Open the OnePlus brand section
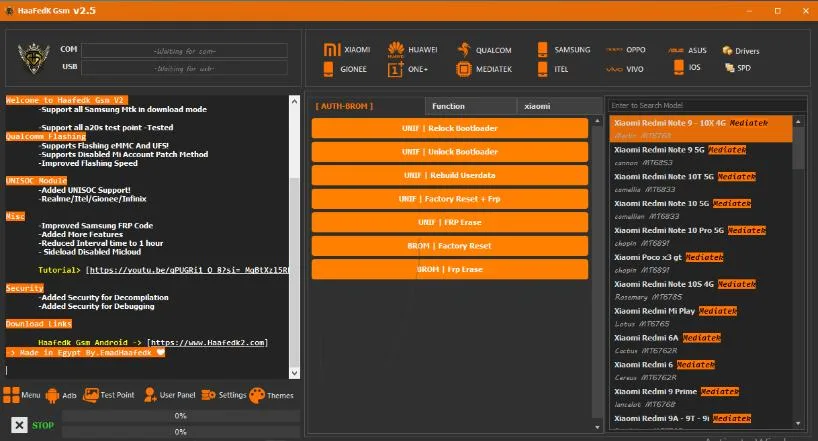This screenshot has height=441, width=818. tap(395, 70)
